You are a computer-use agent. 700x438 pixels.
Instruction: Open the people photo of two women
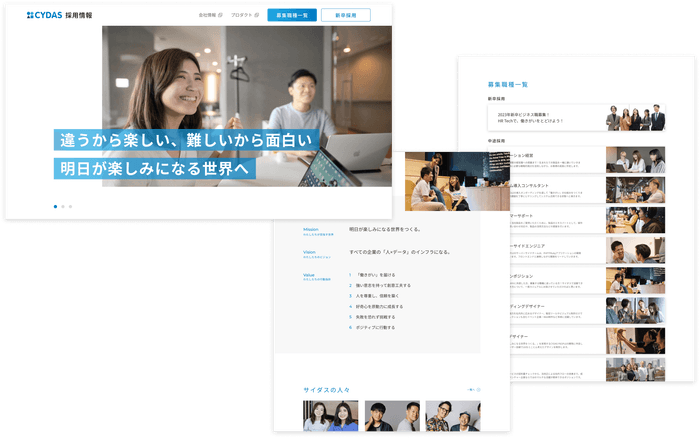[330, 416]
